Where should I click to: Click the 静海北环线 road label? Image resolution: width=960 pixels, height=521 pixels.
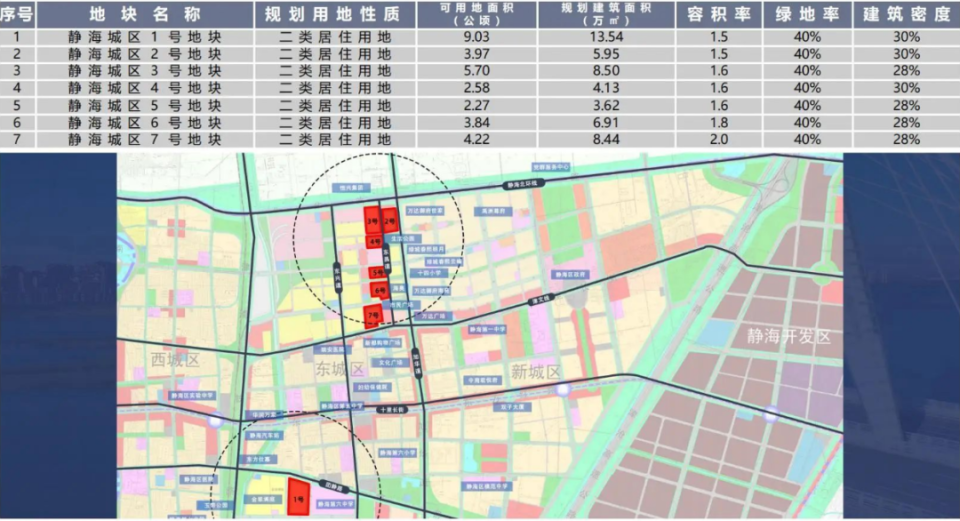(x=522, y=184)
